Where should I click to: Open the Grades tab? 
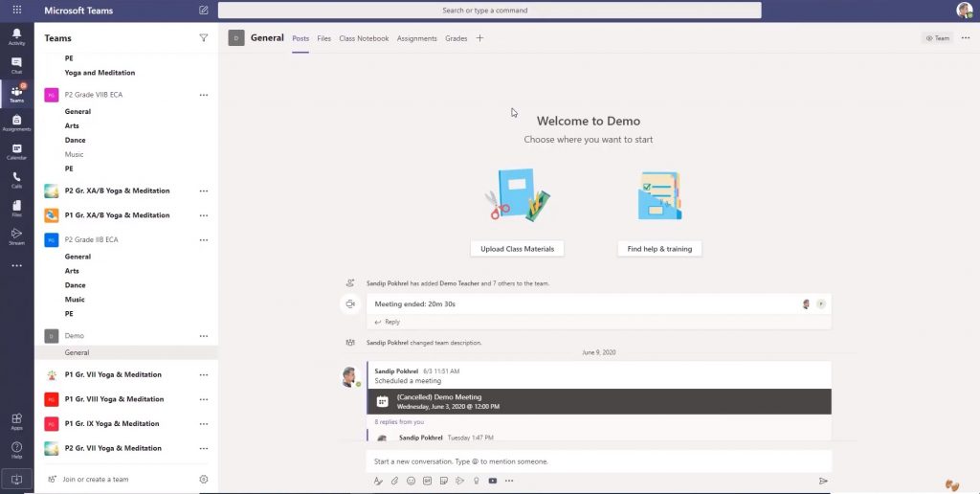click(x=457, y=38)
